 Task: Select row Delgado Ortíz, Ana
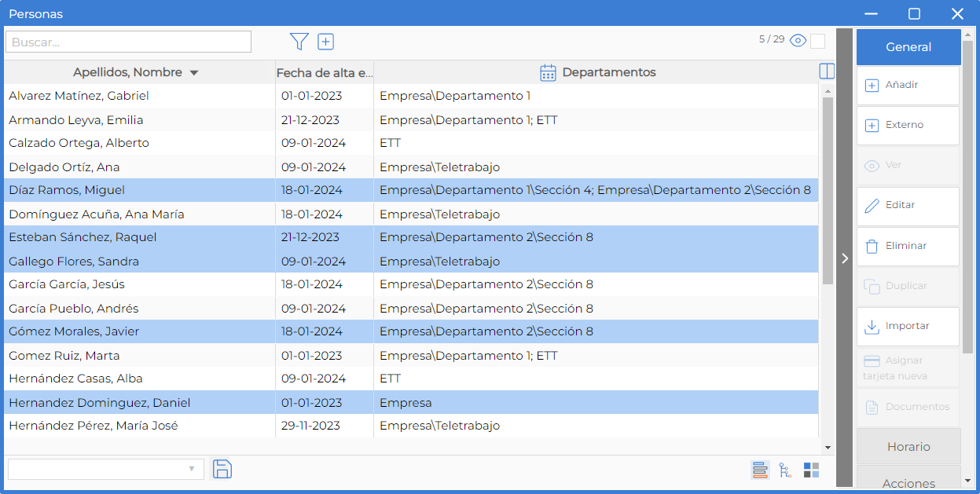[x=411, y=167]
